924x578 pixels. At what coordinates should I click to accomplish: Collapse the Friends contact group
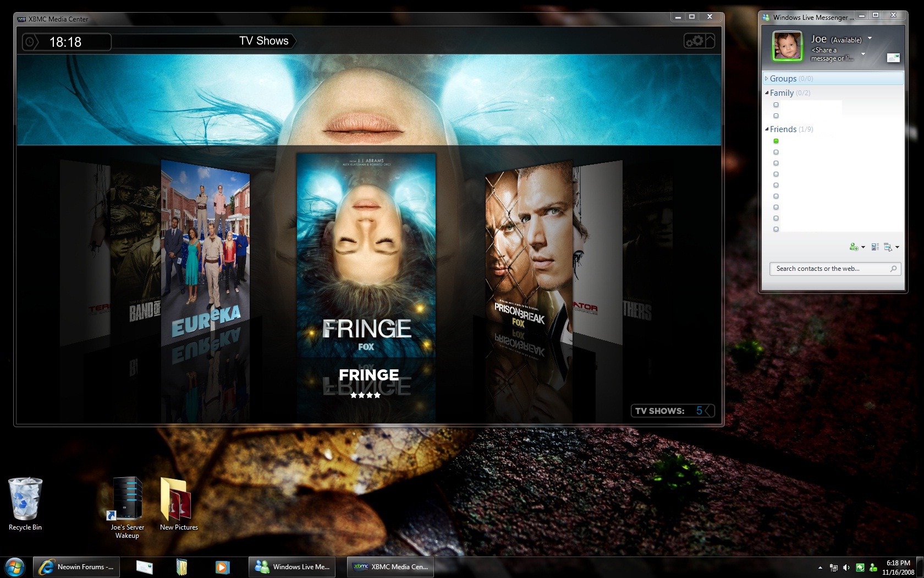tap(767, 129)
